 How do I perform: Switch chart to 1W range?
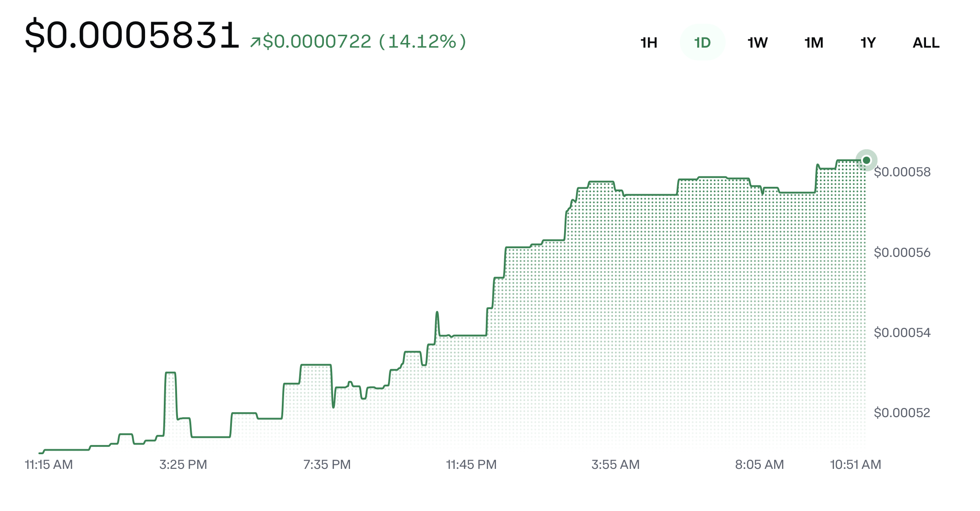coord(757,43)
